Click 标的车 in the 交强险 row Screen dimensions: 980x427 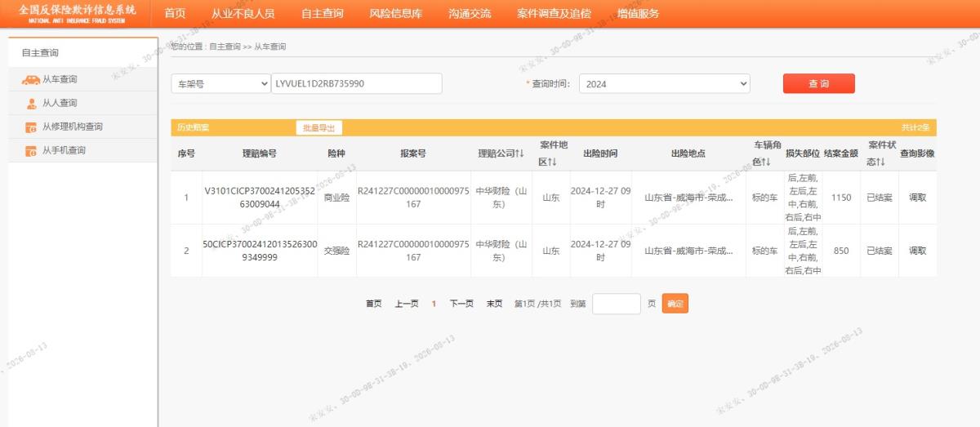[x=765, y=251]
